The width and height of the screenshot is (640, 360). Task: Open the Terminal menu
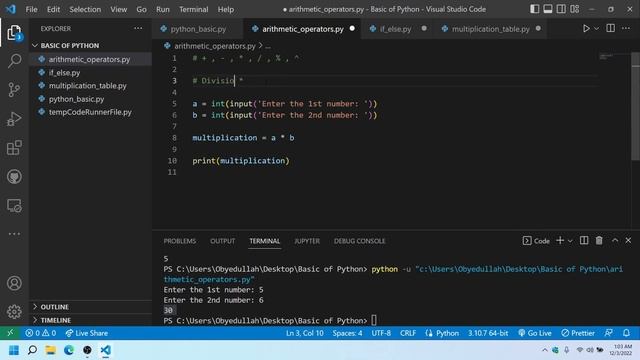(x=193, y=9)
